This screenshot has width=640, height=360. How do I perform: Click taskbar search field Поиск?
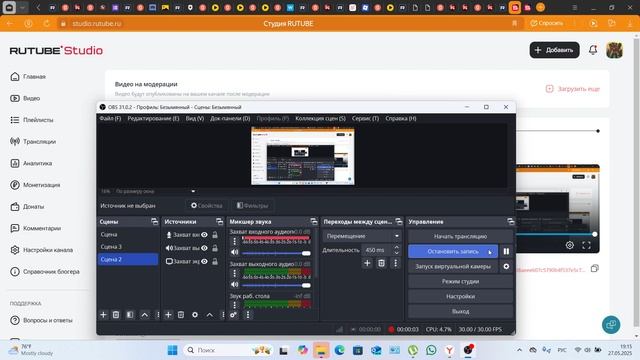click(x=229, y=350)
